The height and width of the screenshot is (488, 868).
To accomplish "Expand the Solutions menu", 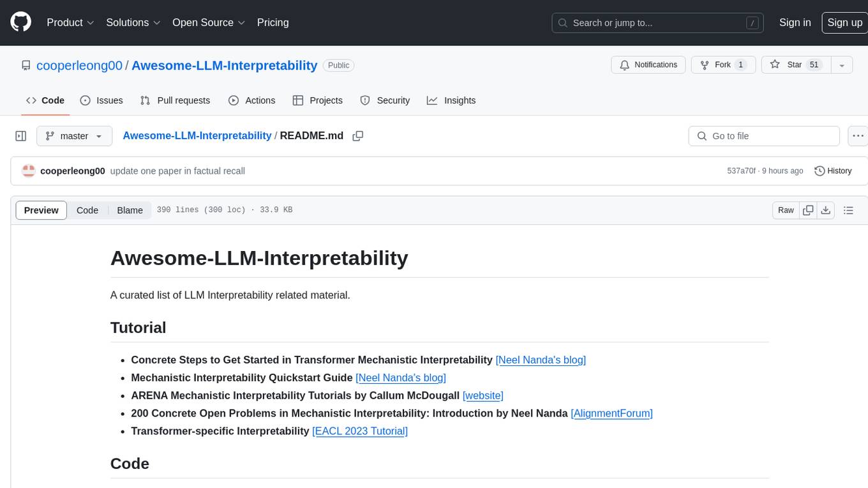I will point(133,22).
